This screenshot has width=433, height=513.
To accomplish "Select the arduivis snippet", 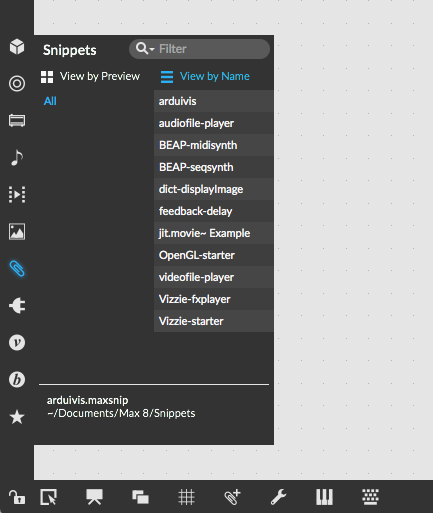I will 214,101.
